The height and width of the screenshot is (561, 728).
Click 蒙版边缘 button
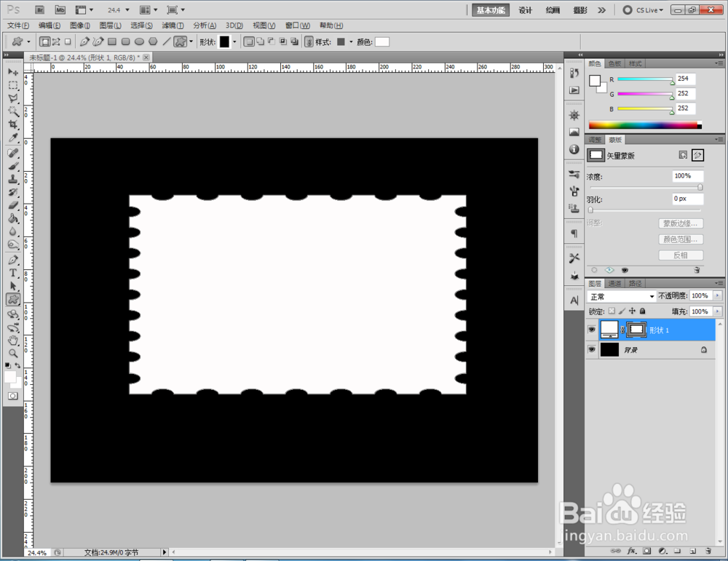tap(681, 223)
